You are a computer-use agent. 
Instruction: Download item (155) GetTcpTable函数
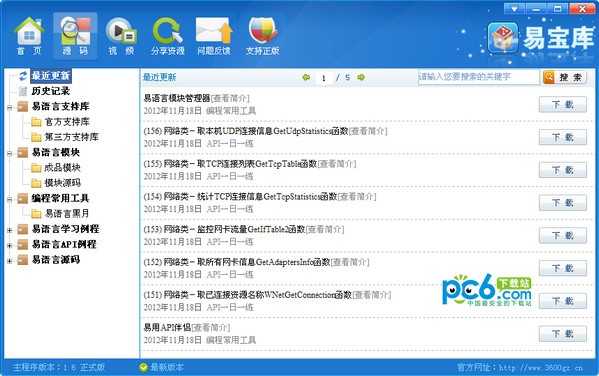pos(563,170)
